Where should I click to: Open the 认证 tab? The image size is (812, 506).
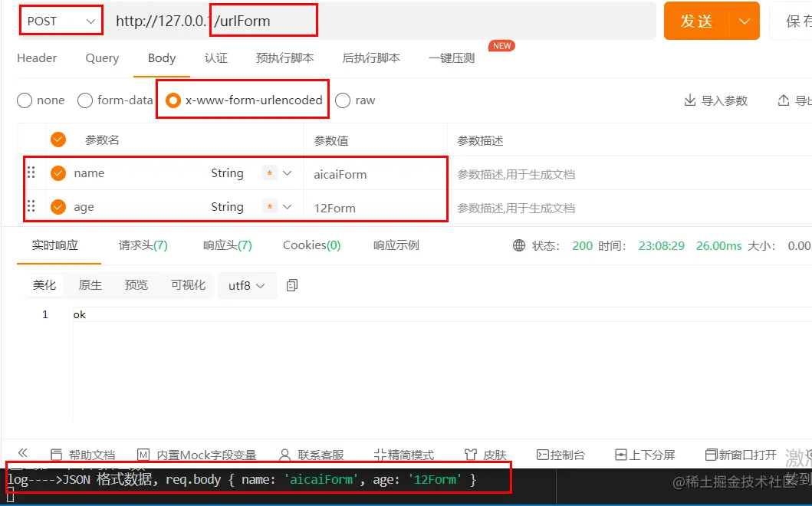click(x=216, y=58)
